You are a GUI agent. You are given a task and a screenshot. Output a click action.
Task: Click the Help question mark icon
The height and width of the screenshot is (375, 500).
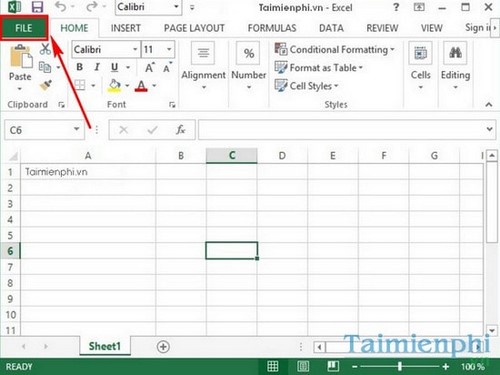tap(396, 7)
